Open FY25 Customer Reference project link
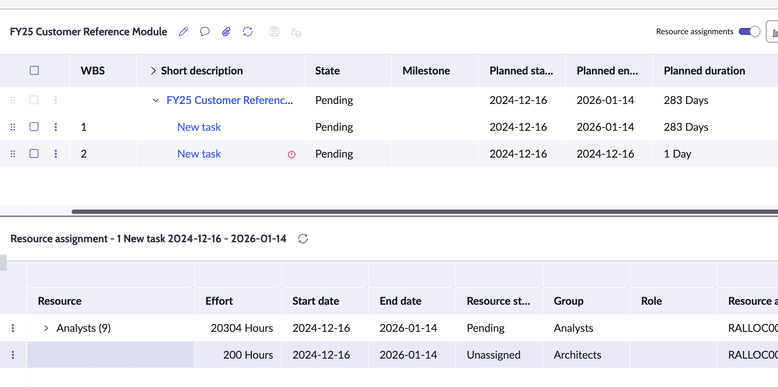The image size is (778, 387). point(230,100)
